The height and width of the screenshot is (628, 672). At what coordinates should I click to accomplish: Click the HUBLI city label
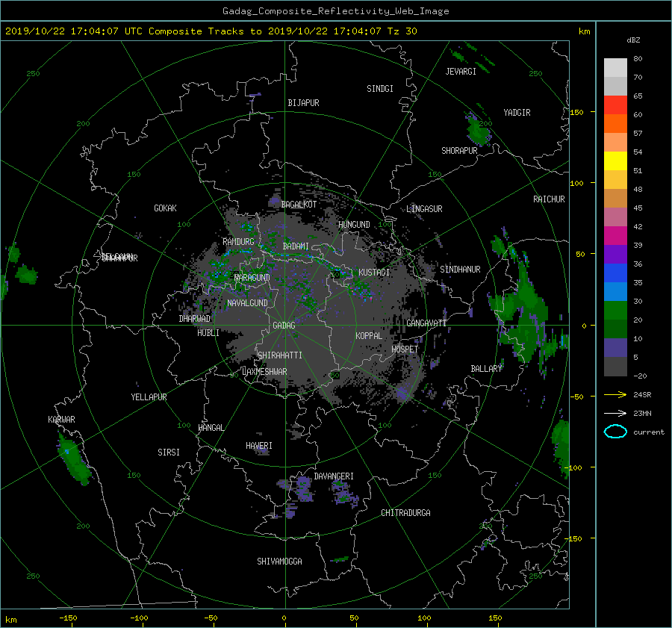click(x=208, y=332)
